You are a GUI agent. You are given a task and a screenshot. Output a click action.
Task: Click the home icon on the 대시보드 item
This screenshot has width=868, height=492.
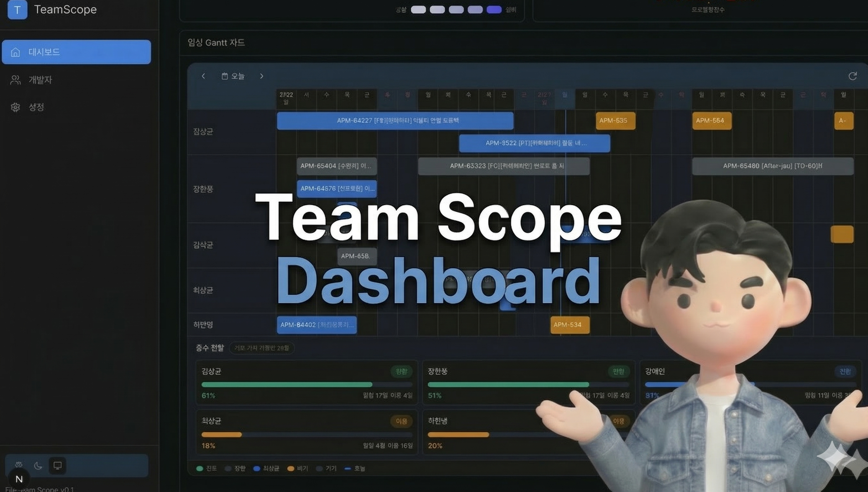pos(15,53)
